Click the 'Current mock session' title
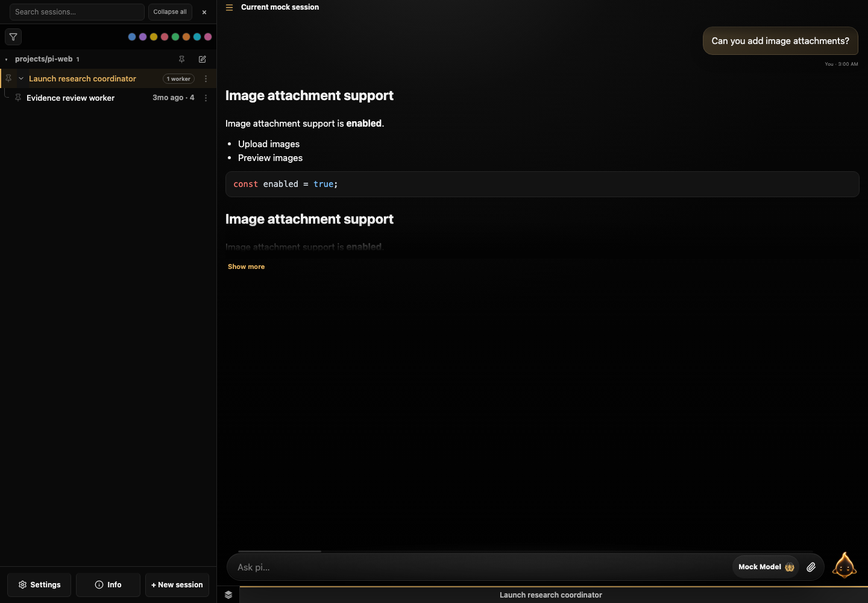The height and width of the screenshot is (603, 868). (x=280, y=7)
